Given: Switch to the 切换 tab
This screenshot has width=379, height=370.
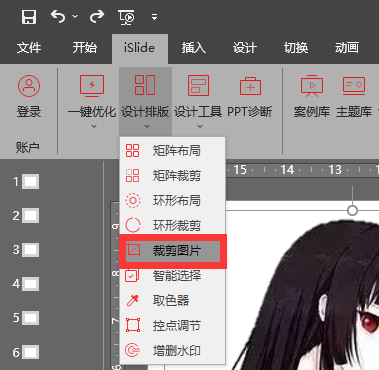Looking at the screenshot, I should (x=296, y=48).
